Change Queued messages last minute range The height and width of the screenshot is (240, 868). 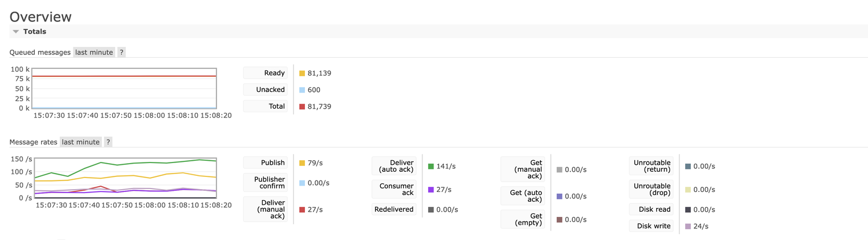point(94,52)
